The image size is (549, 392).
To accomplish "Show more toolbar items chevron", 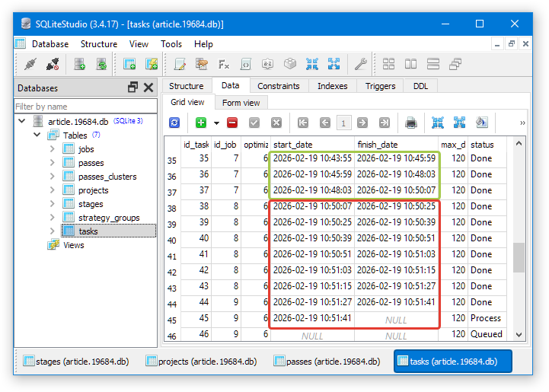I will coord(522,123).
